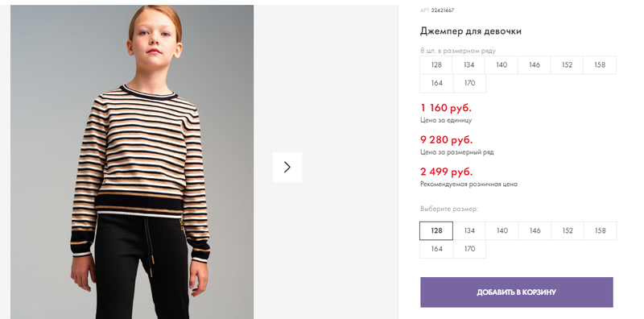Click 128 in the размерном ряду list
Image resolution: width=644 pixels, height=319 pixels.
436,65
